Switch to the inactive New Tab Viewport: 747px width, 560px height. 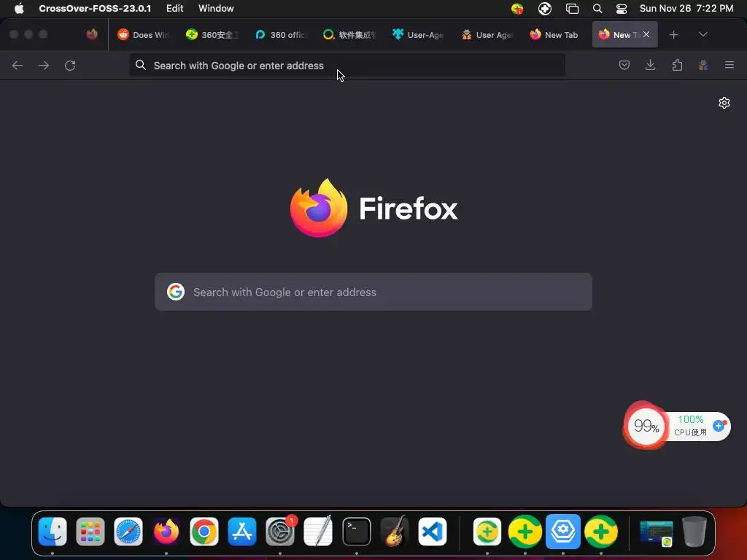(x=555, y=35)
